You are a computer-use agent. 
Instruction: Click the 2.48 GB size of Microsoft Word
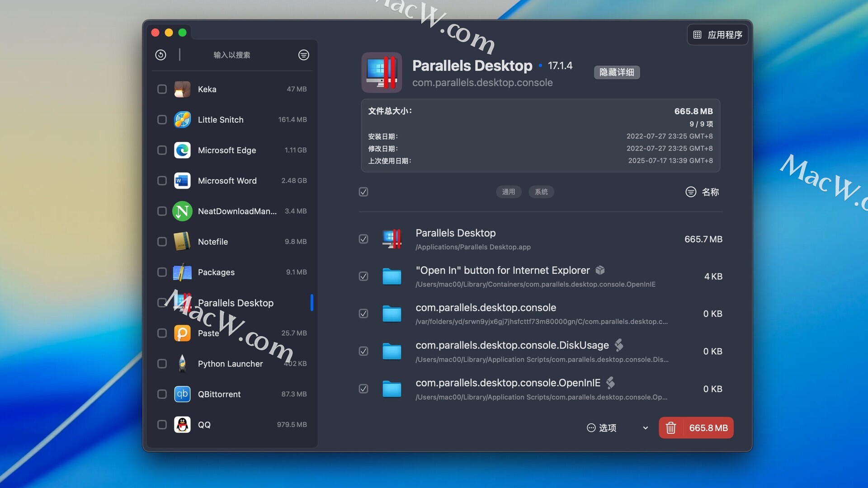tap(294, 181)
